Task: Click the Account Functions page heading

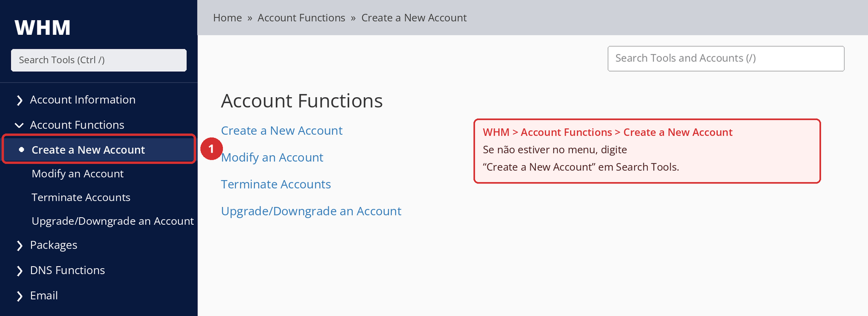Action: (x=302, y=101)
